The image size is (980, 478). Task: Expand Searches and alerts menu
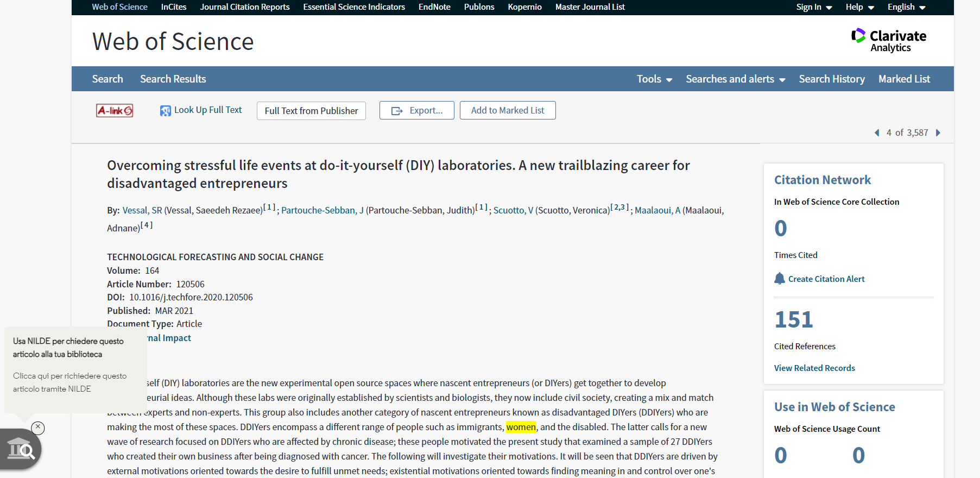735,79
